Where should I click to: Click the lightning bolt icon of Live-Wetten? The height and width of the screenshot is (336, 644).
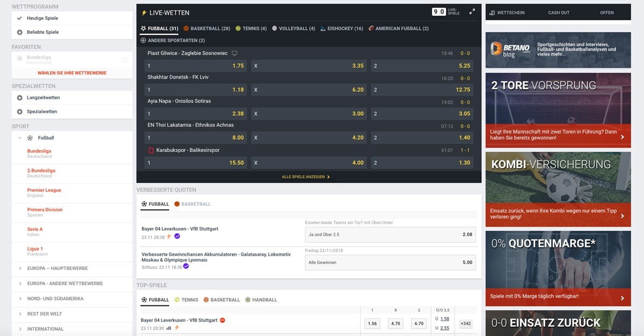tap(143, 12)
